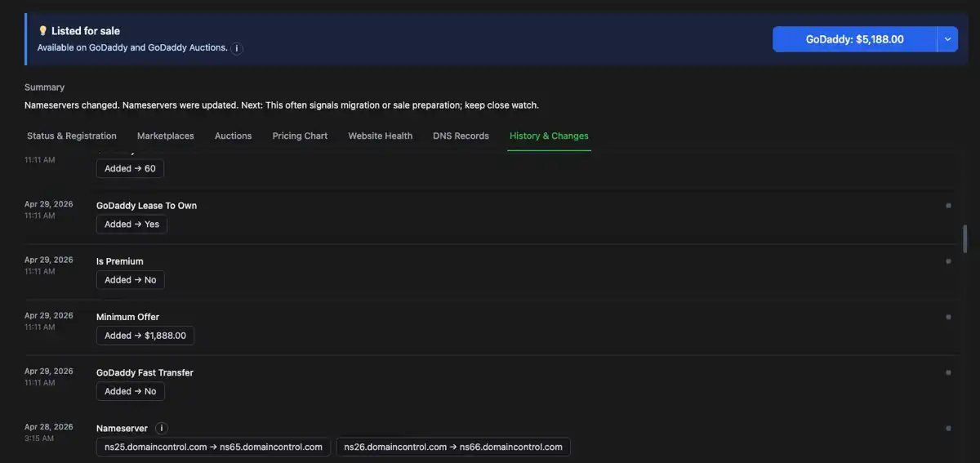
Task: Click the dot marker on Fast Transfer row
Action: pos(948,372)
